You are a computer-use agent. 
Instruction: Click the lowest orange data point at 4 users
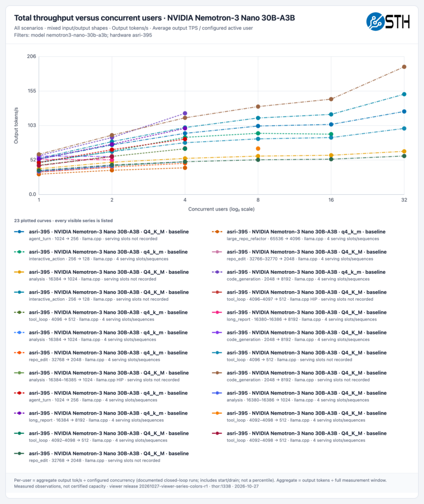185,168
